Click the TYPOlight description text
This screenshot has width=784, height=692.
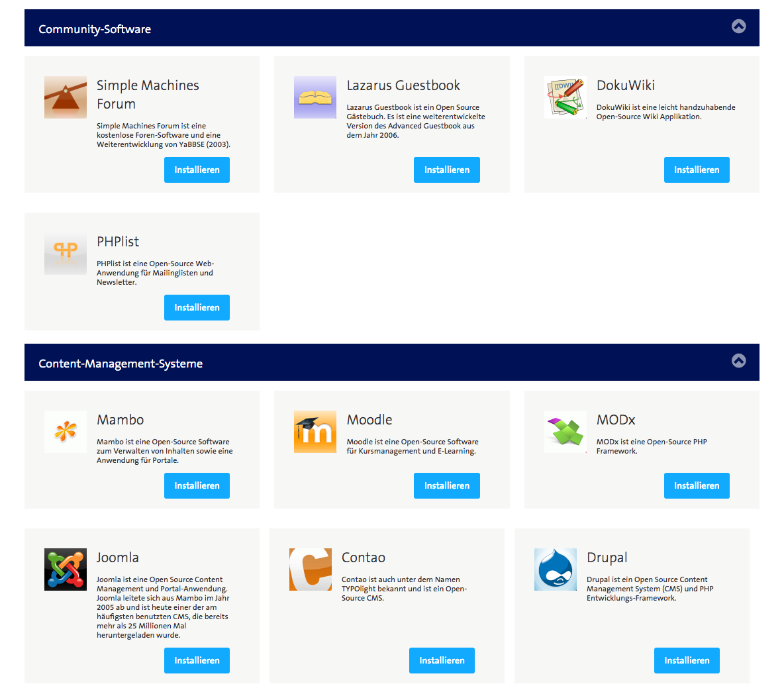[405, 589]
